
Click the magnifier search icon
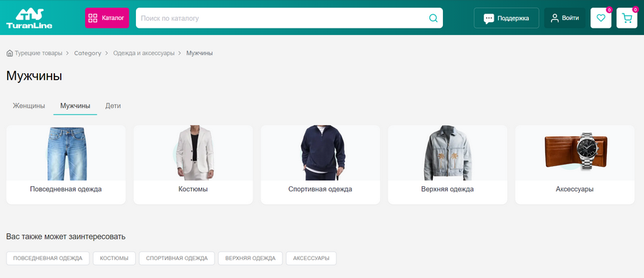[434, 18]
